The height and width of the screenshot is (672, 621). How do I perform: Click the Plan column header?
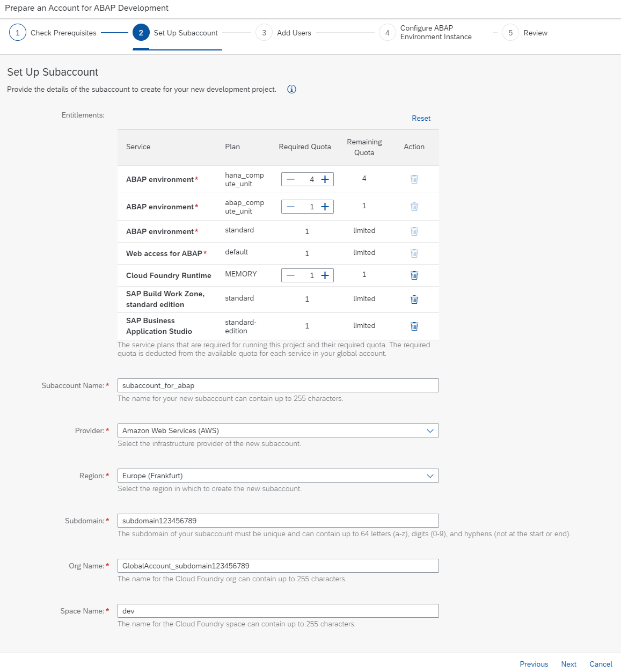(x=232, y=147)
